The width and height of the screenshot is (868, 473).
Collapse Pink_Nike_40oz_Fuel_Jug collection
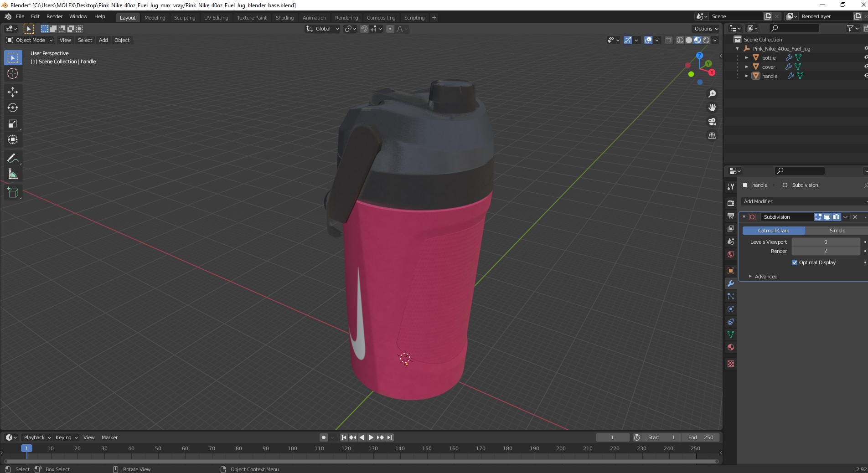[738, 49]
